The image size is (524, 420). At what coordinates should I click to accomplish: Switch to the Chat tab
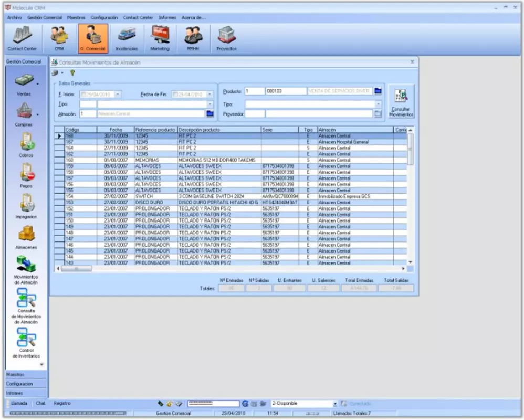click(40, 403)
